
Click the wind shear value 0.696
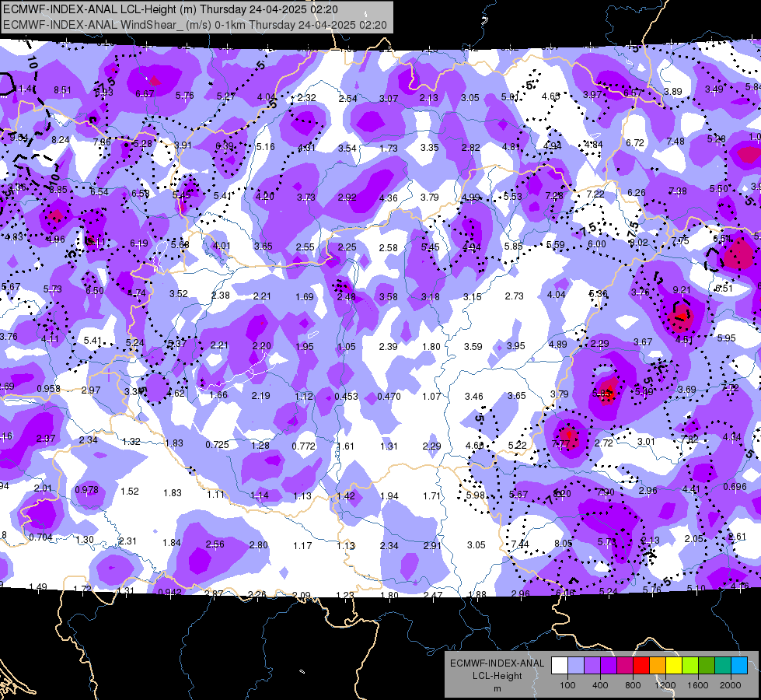[x=735, y=487]
